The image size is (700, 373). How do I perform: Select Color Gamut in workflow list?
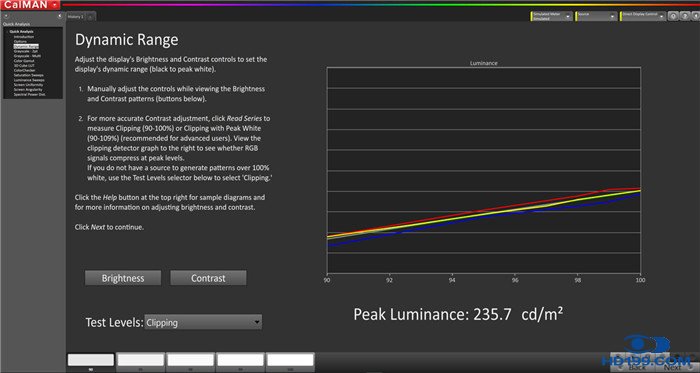coord(24,61)
